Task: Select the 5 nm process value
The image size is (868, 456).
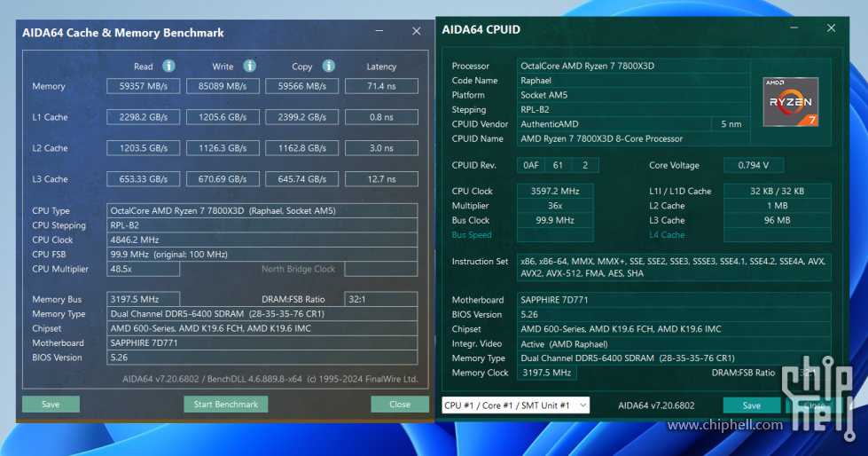Action: click(731, 124)
